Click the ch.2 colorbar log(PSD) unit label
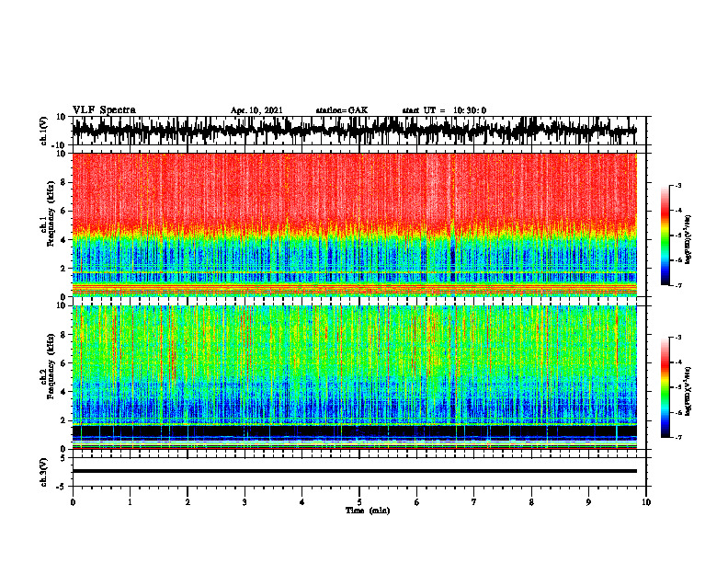The image size is (728, 563). pos(688,391)
